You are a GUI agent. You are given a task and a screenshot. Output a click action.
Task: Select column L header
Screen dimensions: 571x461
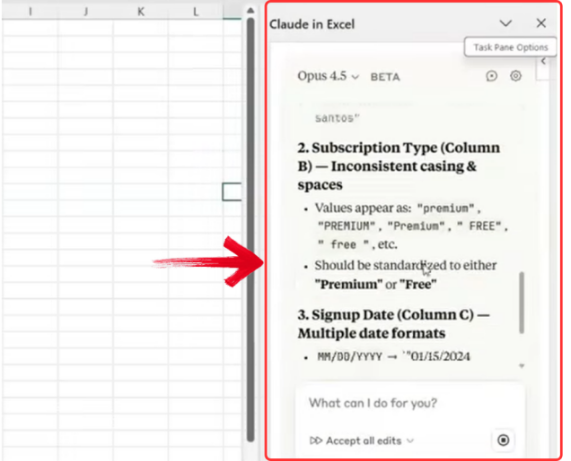click(196, 12)
